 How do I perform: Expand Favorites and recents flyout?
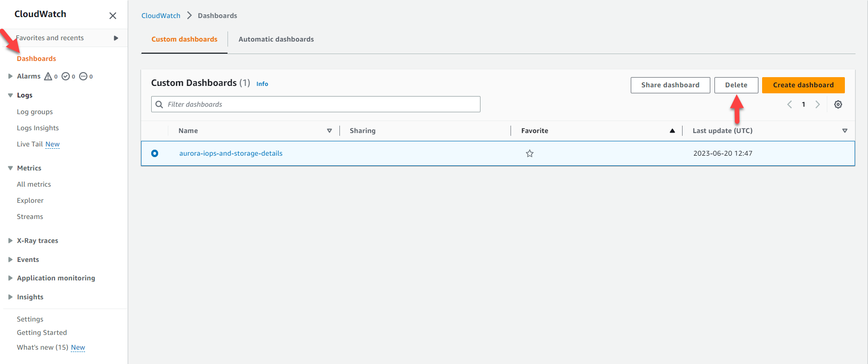[116, 38]
